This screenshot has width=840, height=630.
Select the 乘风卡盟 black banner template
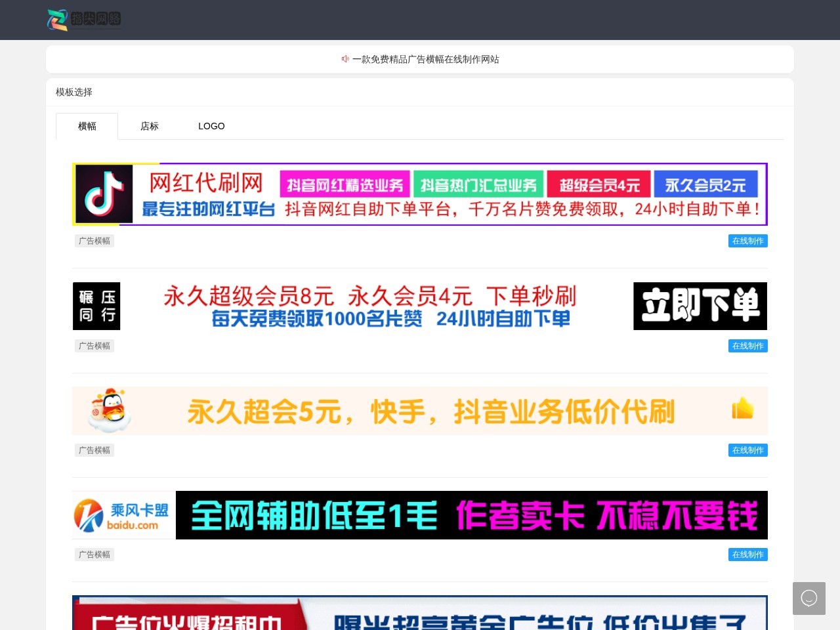click(420, 515)
